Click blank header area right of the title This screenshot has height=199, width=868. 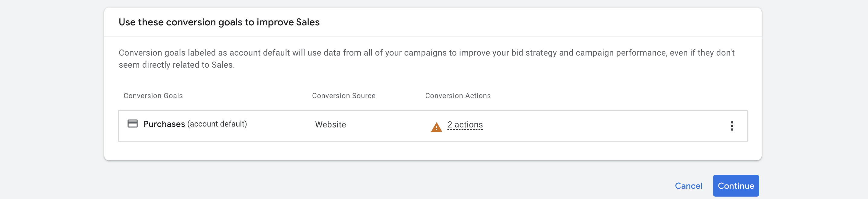coord(539,22)
